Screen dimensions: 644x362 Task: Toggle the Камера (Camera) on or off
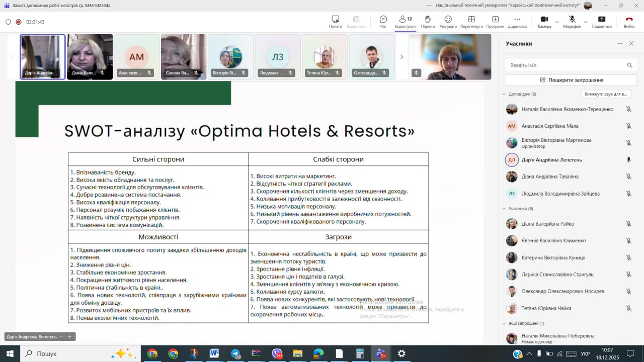point(544,21)
